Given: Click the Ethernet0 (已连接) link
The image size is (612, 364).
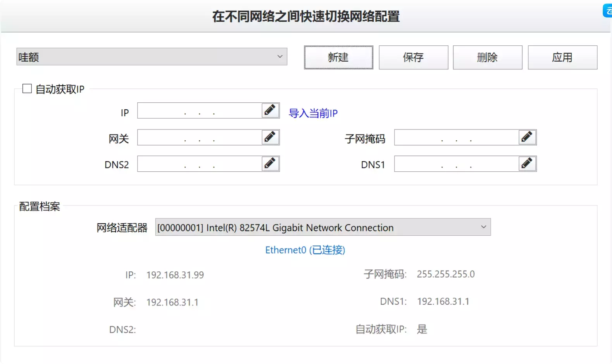Looking at the screenshot, I should (305, 250).
